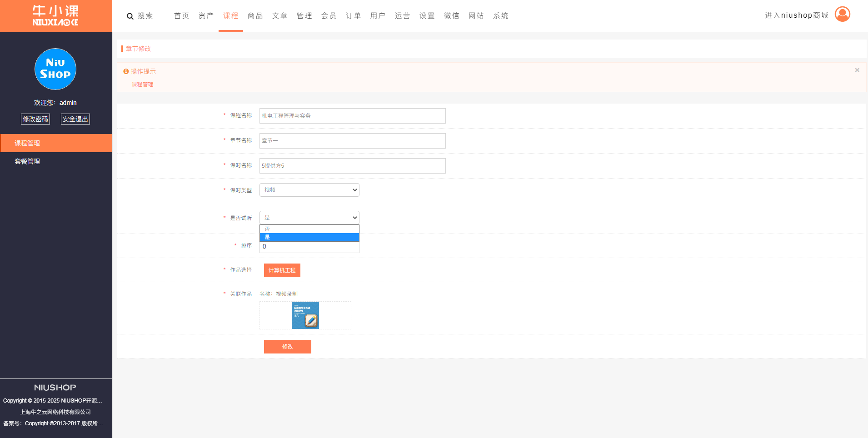Focus the 章节名称 input field
The image size is (868, 438).
tap(352, 141)
